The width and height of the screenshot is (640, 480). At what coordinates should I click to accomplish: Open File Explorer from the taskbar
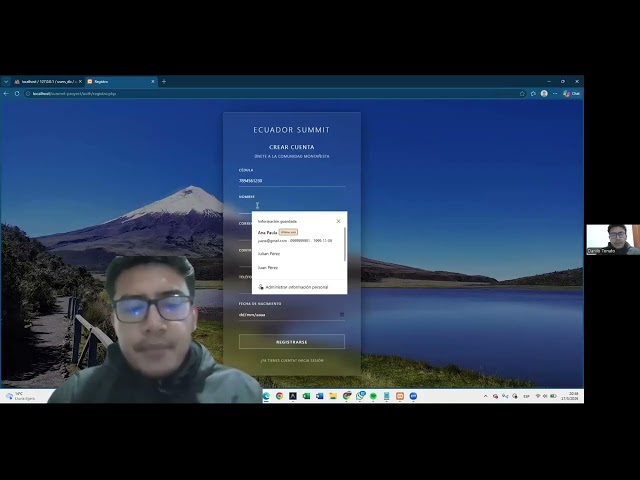[x=333, y=396]
